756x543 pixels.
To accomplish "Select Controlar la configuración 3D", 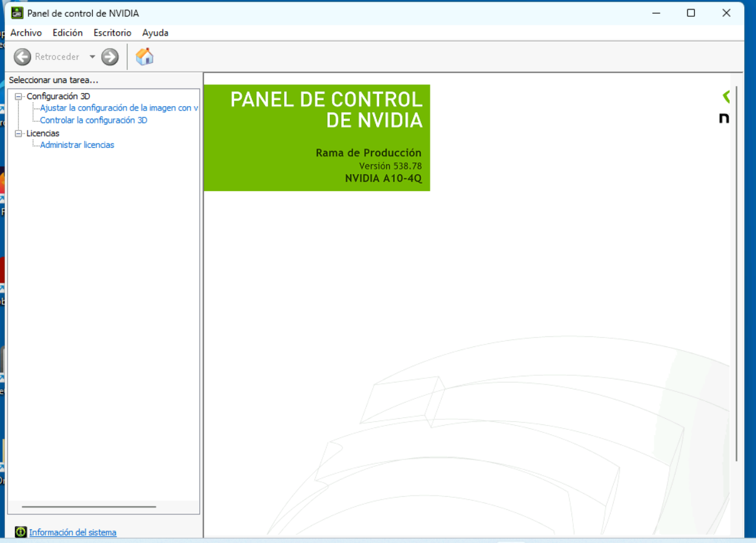I will [x=94, y=120].
